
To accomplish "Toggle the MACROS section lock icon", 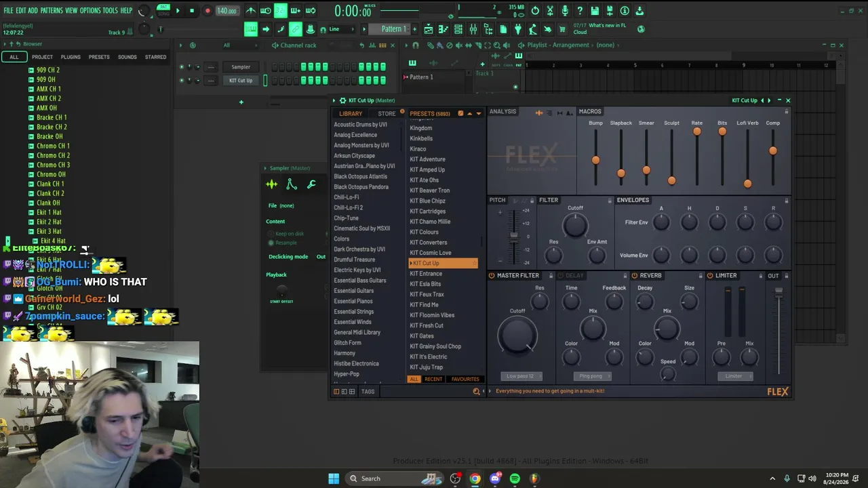I will (787, 112).
